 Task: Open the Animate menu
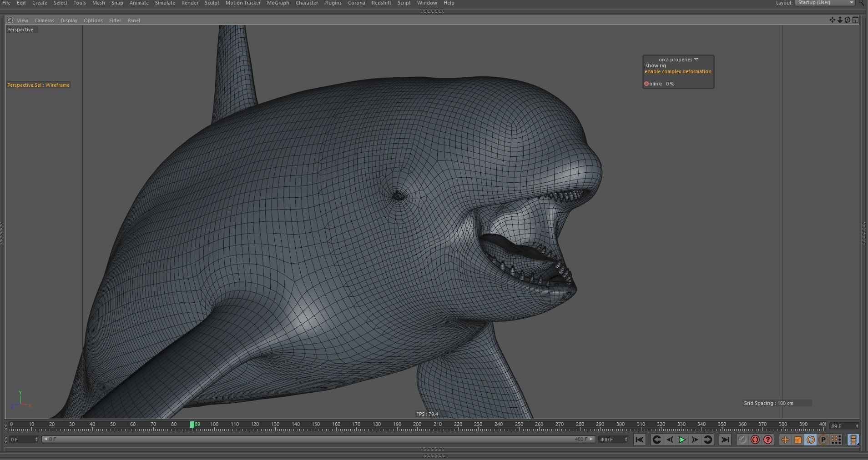(x=139, y=3)
